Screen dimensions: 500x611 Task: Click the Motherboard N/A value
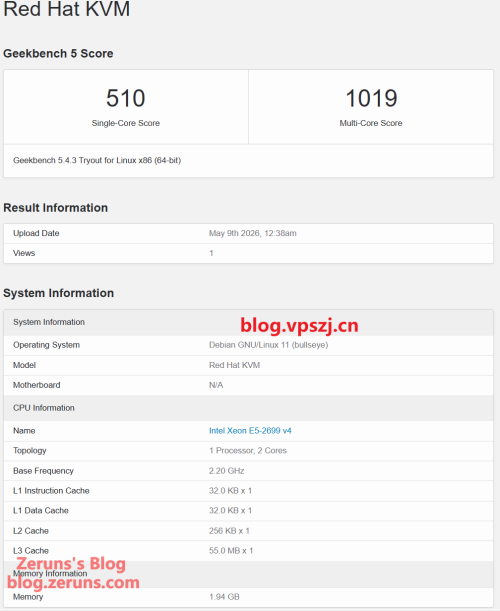(x=216, y=385)
